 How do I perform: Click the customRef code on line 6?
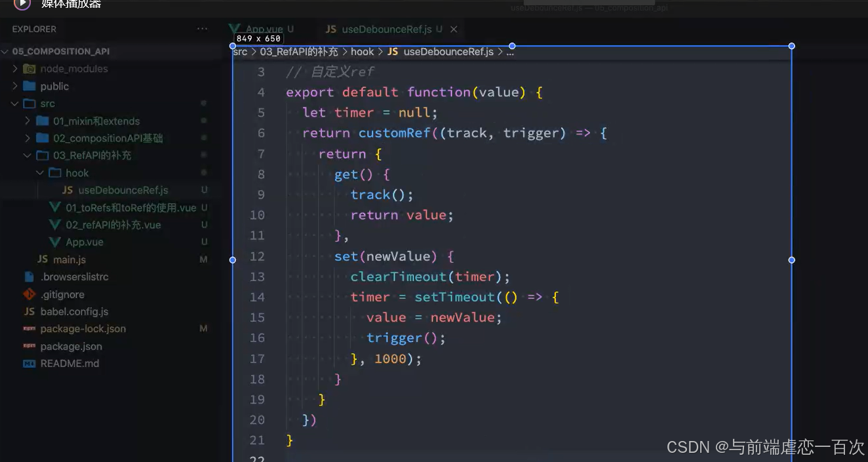pos(394,133)
